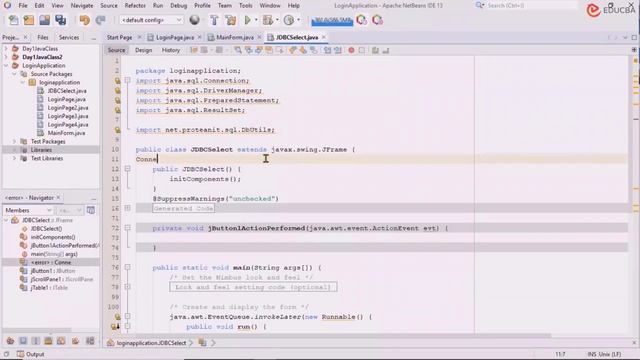Click the fourth filter icon at Navigator bottom
Viewport: 640px width, 360px height.
point(48,341)
